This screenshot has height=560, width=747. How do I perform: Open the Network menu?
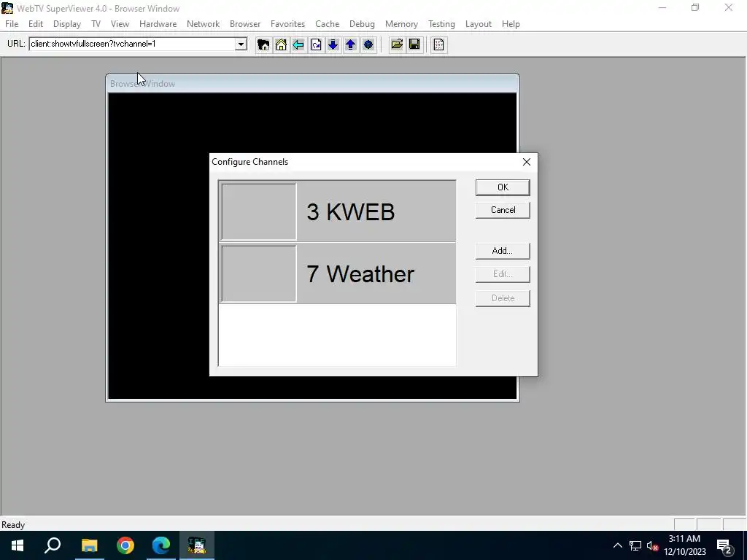coord(203,24)
